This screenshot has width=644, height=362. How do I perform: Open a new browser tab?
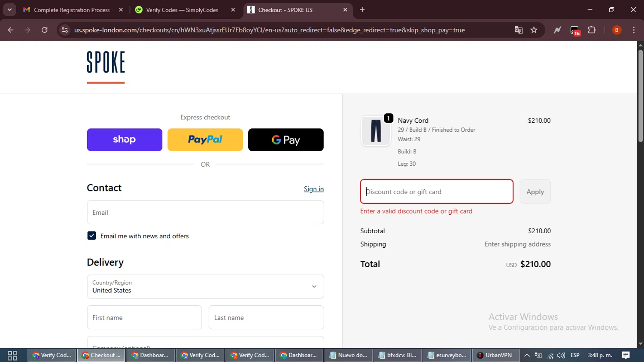tap(362, 10)
